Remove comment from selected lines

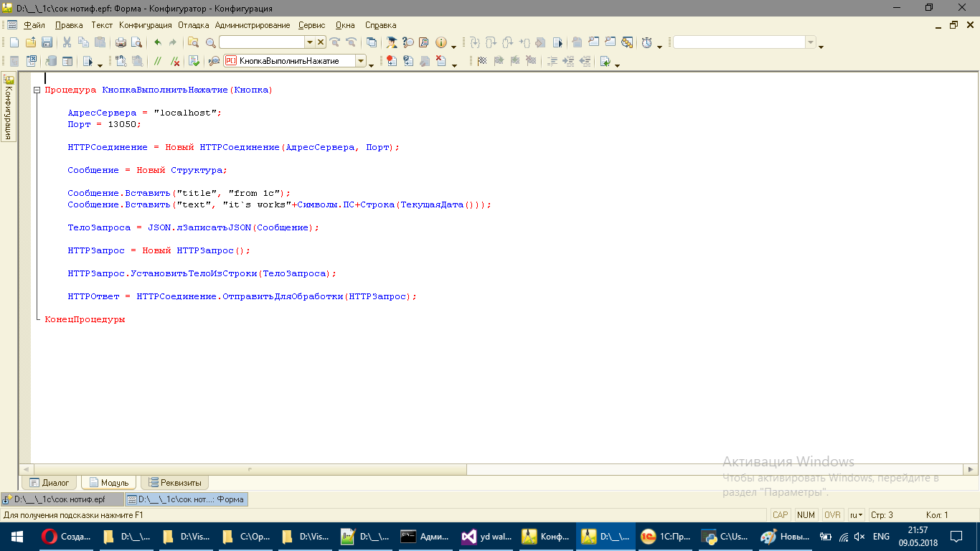click(x=175, y=61)
